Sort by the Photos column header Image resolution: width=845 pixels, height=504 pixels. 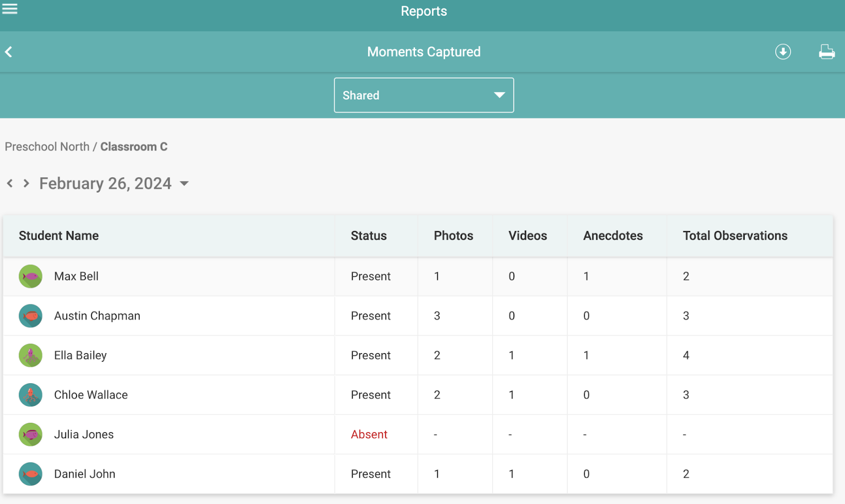coord(453,236)
